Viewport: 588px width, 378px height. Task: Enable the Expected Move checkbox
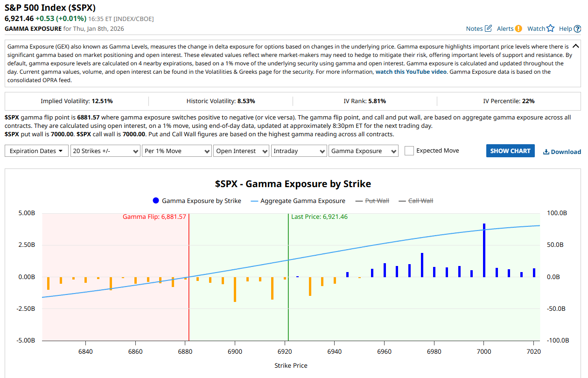pyautogui.click(x=409, y=150)
